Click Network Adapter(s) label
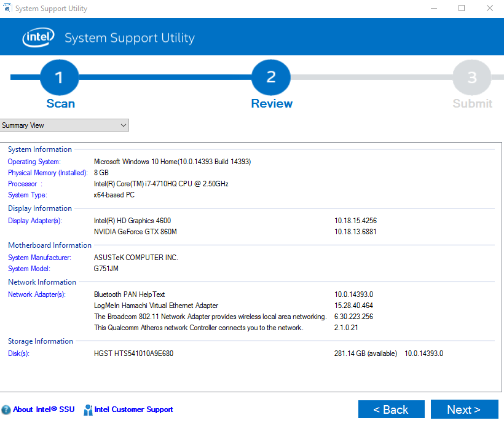Screen dimensions: 504x423 click(x=37, y=295)
